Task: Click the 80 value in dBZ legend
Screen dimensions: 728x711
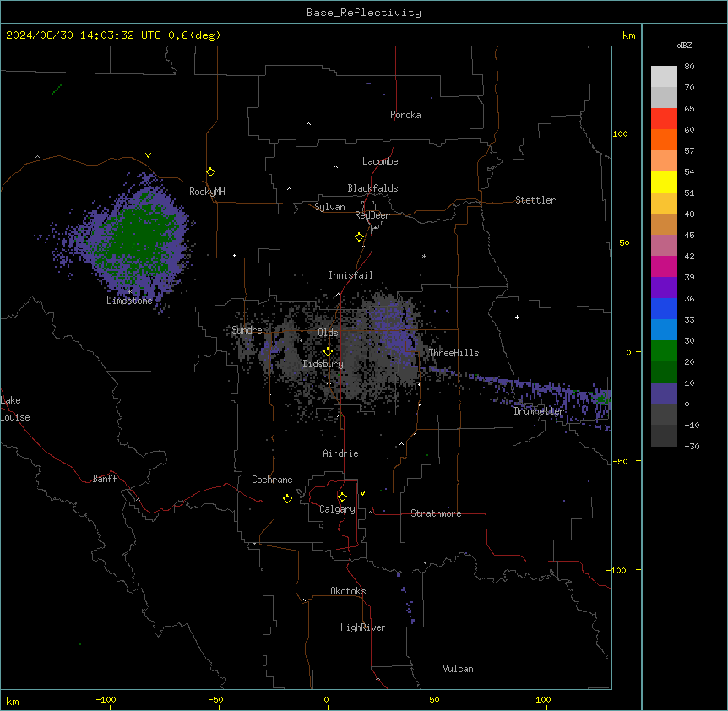Action: (689, 67)
